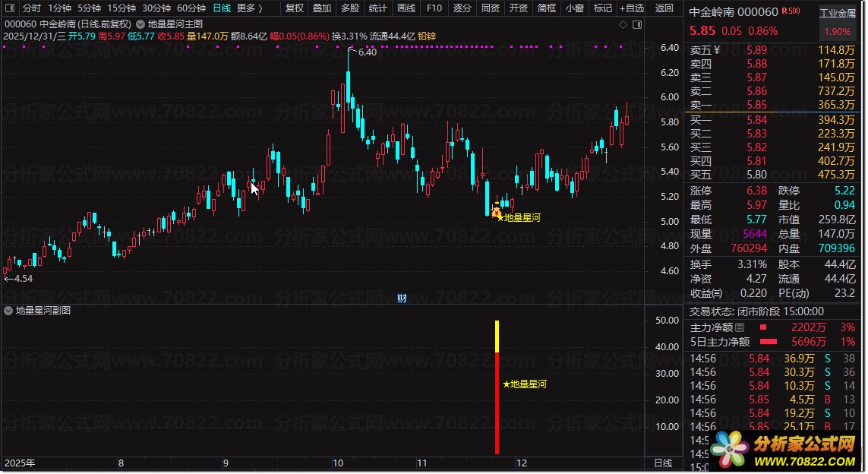Click the 4.54 low price label
The height and width of the screenshot is (474, 868).
coord(24,279)
